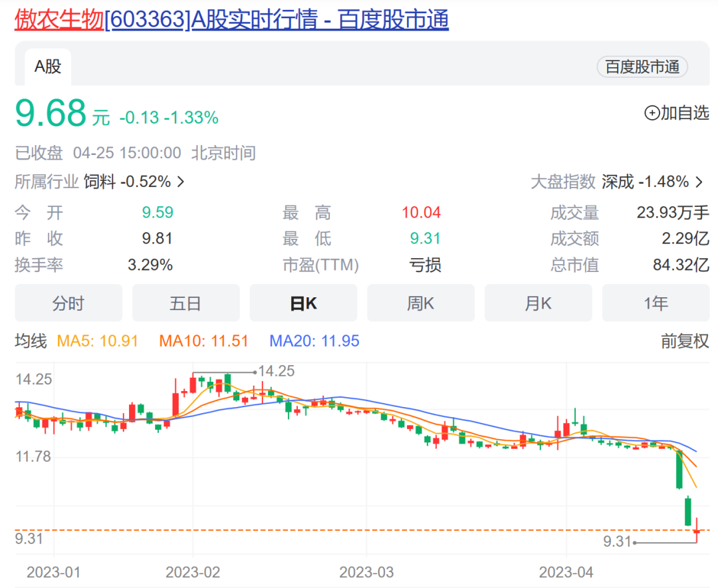Screen dimensions: 718x588
Task: Open the 所属行业 饲料 -0.52% link
Action: pos(100,182)
